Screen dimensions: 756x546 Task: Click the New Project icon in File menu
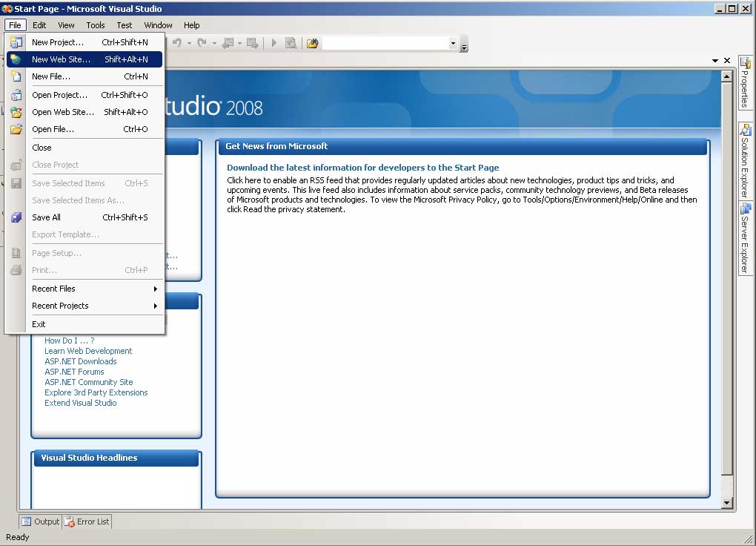[16, 42]
